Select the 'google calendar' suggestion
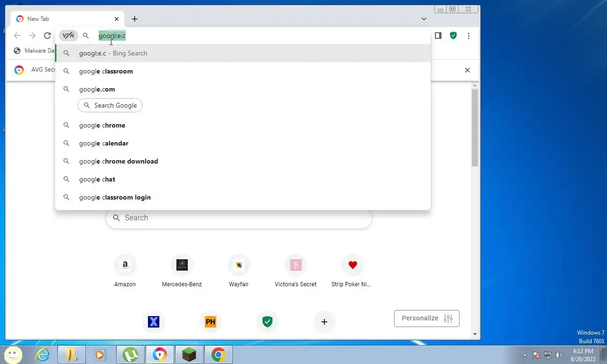This screenshot has height=364, width=607. click(243, 143)
